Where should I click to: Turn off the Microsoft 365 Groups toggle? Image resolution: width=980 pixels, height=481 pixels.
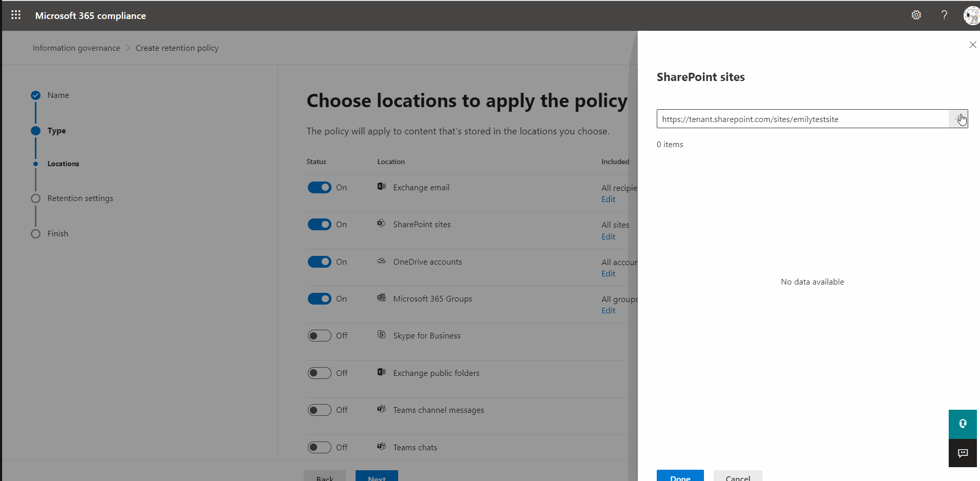click(x=319, y=299)
